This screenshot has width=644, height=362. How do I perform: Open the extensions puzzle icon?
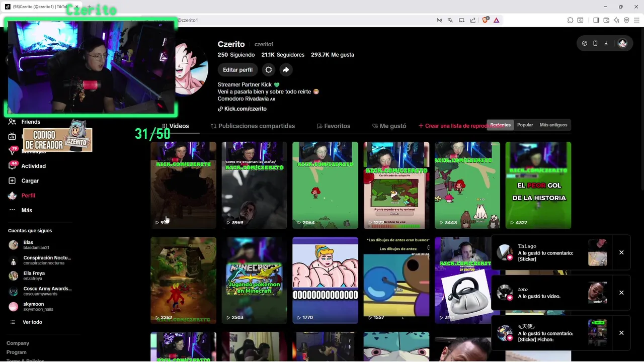point(570,20)
